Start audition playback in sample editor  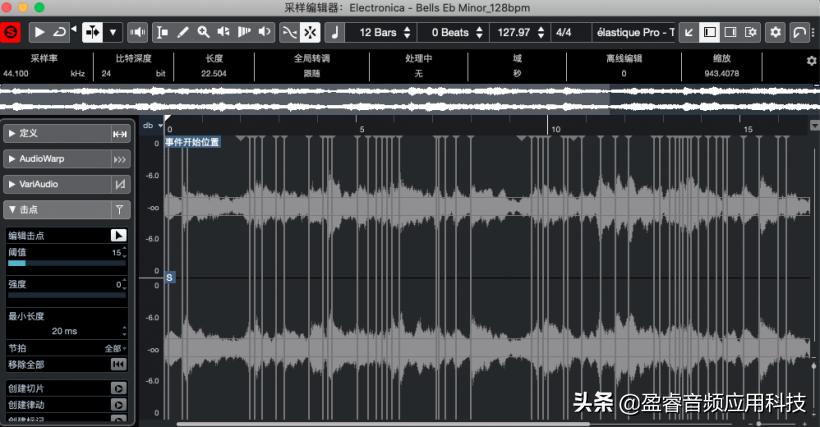[x=39, y=32]
